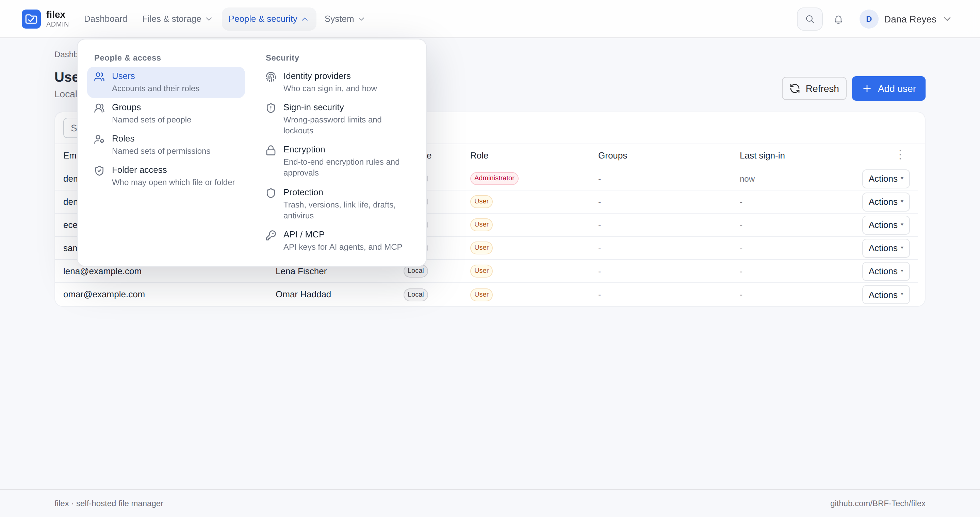Screen dimensions: 980x517
Task: Click the Roles person-gear icon
Action: pos(99,139)
